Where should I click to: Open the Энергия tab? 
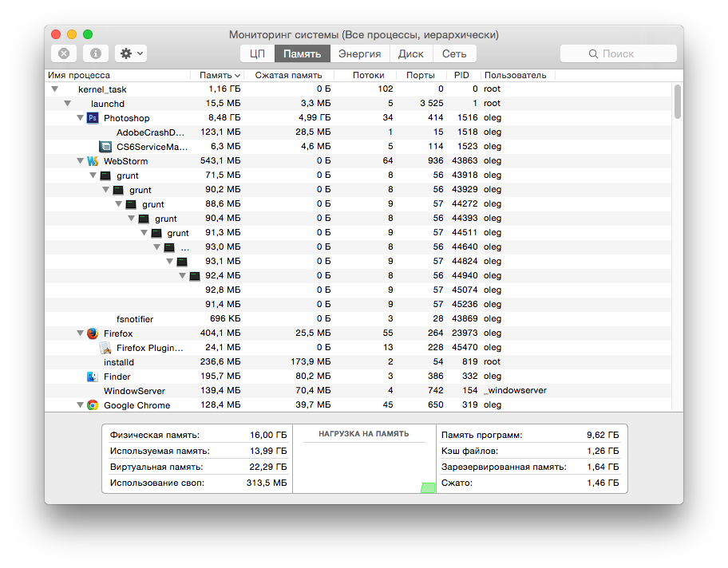click(360, 53)
